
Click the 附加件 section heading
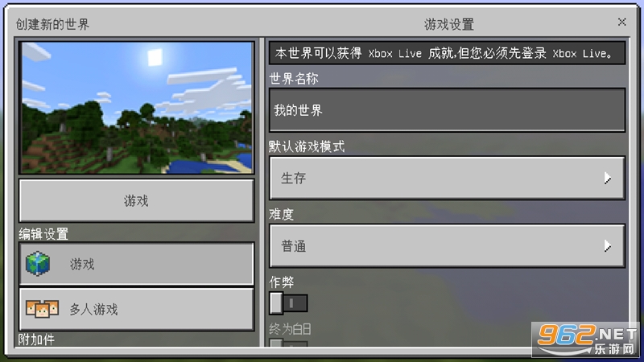pos(36,339)
